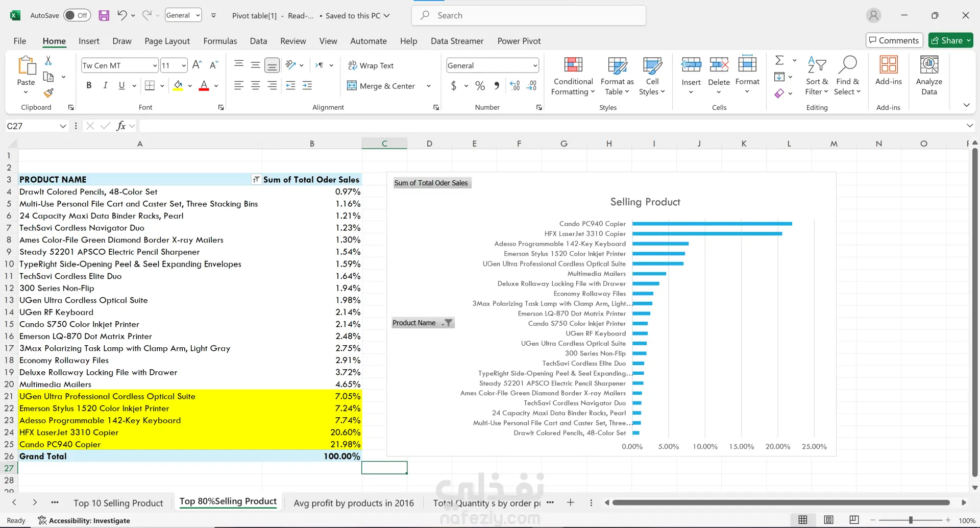
Task: Switch to the Formulas ribbon tab
Action: 220,41
